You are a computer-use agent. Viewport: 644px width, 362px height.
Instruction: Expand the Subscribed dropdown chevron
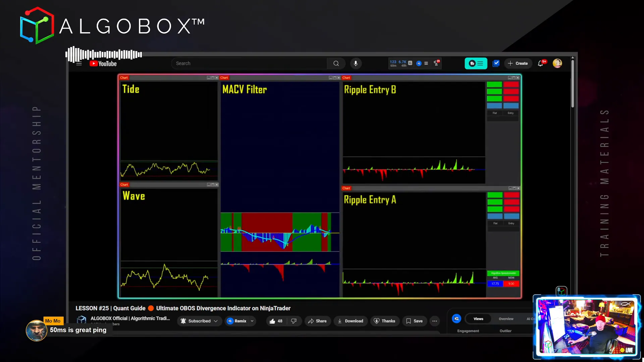click(216, 321)
